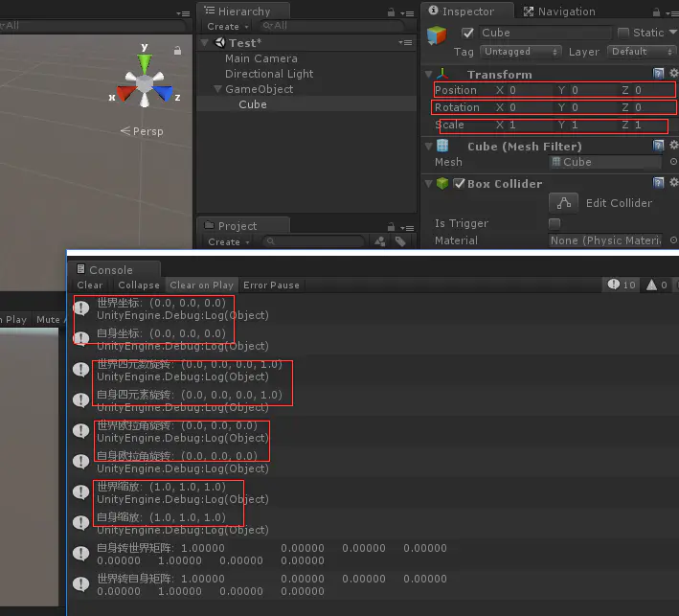Open Mesh Filter gear menu
Viewport: 679px width, 616px height.
tap(674, 145)
